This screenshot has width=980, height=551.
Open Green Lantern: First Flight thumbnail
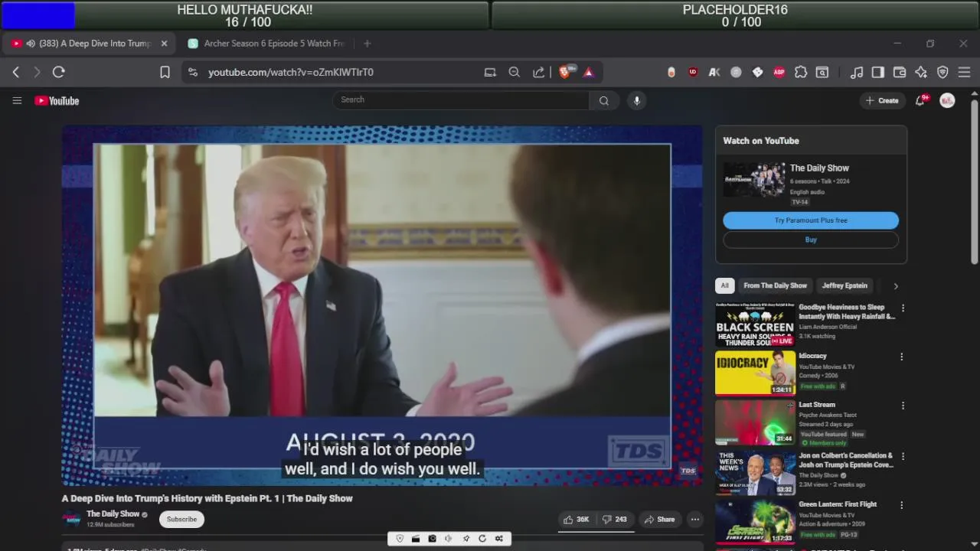(x=755, y=521)
